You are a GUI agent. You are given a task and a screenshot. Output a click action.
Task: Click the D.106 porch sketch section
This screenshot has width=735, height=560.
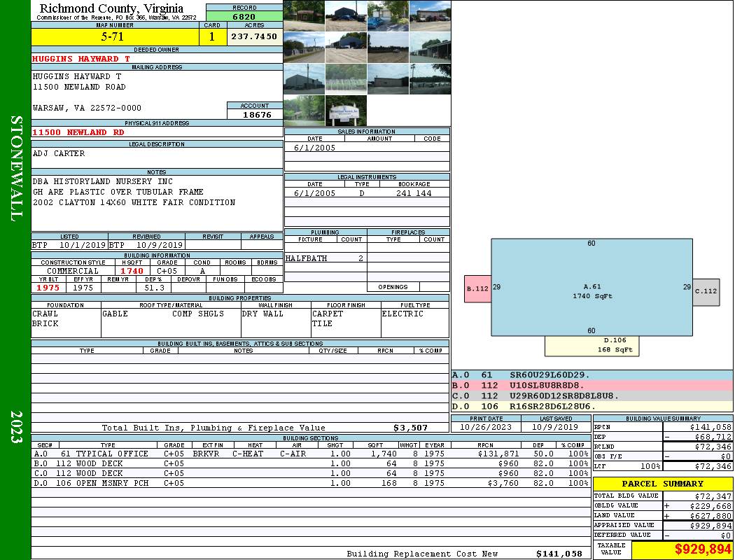[591, 345]
